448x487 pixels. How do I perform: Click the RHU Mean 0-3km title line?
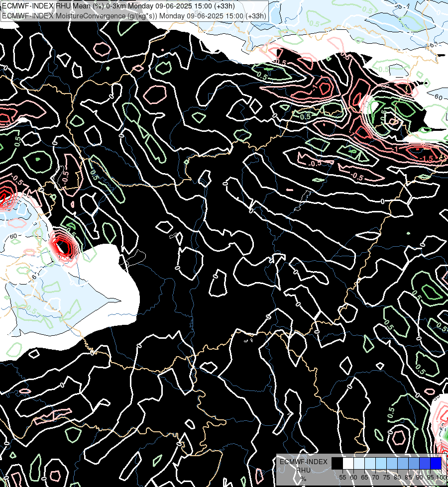pos(118,6)
